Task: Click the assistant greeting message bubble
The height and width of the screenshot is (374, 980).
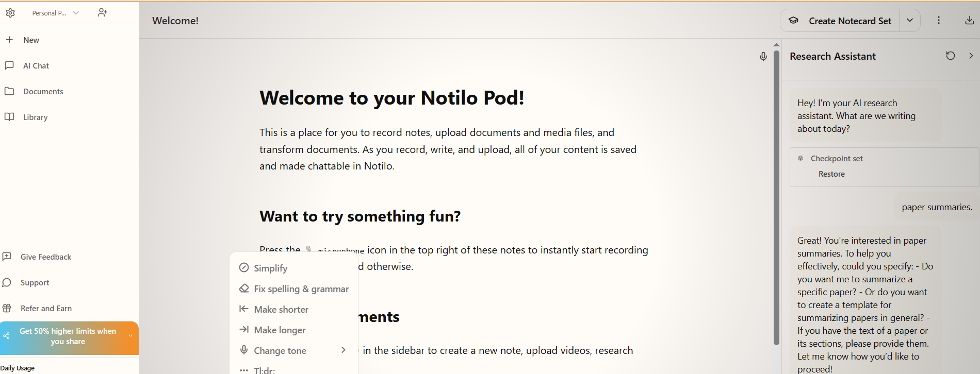Action: [x=865, y=115]
